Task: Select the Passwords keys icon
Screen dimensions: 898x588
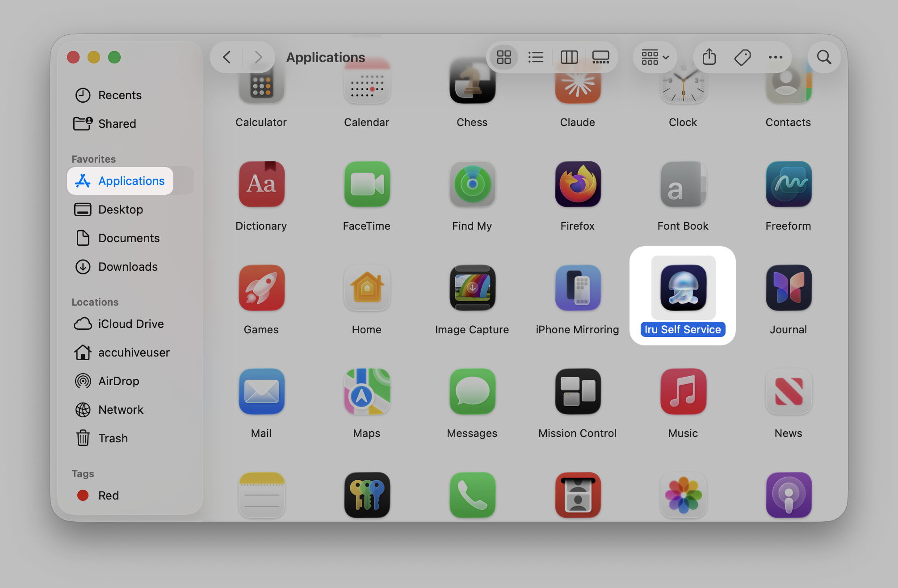Action: (x=367, y=495)
